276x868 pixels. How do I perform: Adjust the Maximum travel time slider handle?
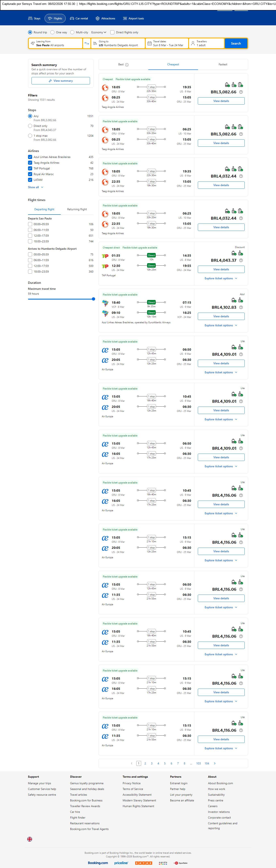[94, 299]
